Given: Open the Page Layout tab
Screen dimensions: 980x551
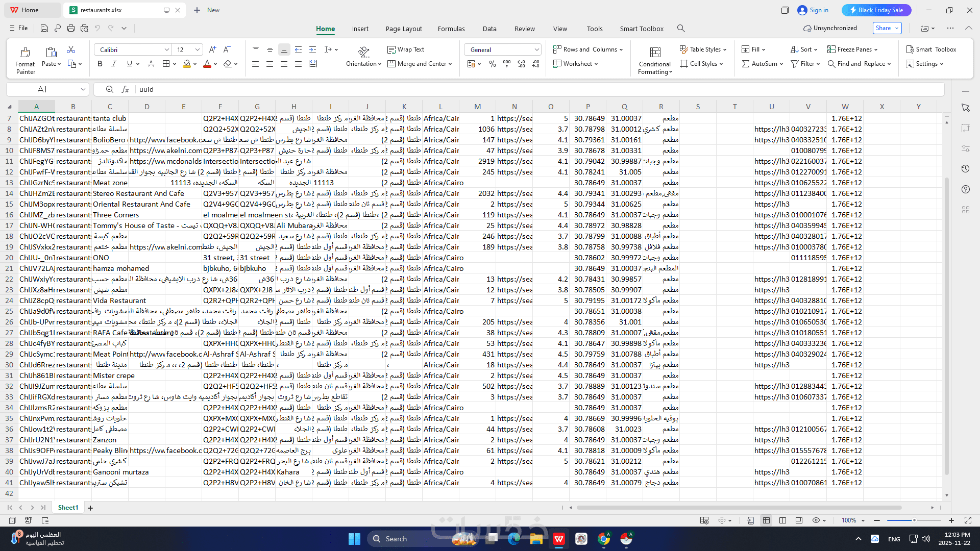Looking at the screenshot, I should click(x=403, y=29).
